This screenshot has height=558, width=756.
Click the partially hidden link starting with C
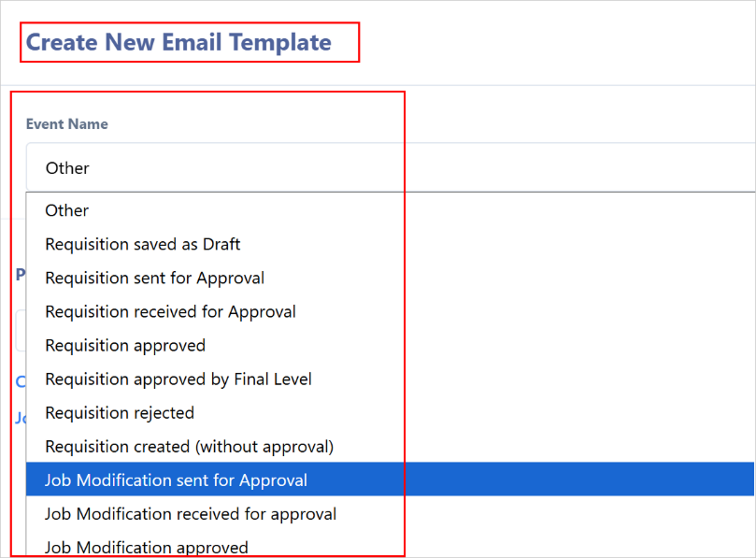tap(21, 382)
